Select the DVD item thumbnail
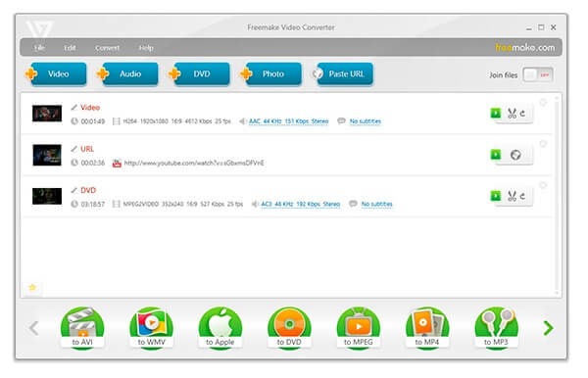588x378 pixels. pyautogui.click(x=47, y=196)
